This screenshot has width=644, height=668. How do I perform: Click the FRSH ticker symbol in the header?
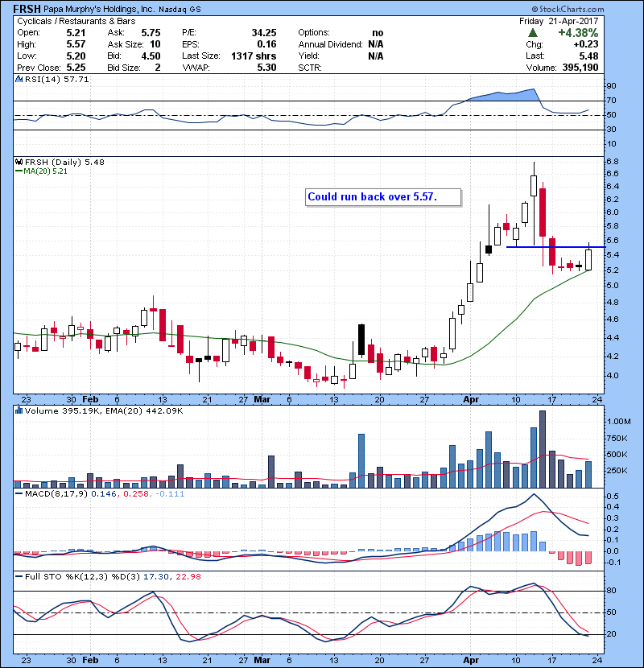(27, 9)
